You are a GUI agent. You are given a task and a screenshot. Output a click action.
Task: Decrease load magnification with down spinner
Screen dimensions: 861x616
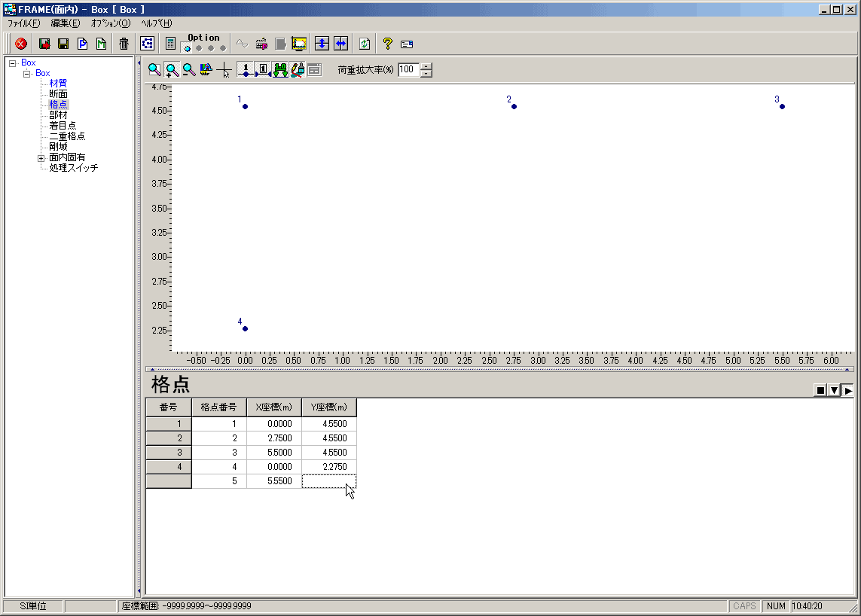pos(426,74)
